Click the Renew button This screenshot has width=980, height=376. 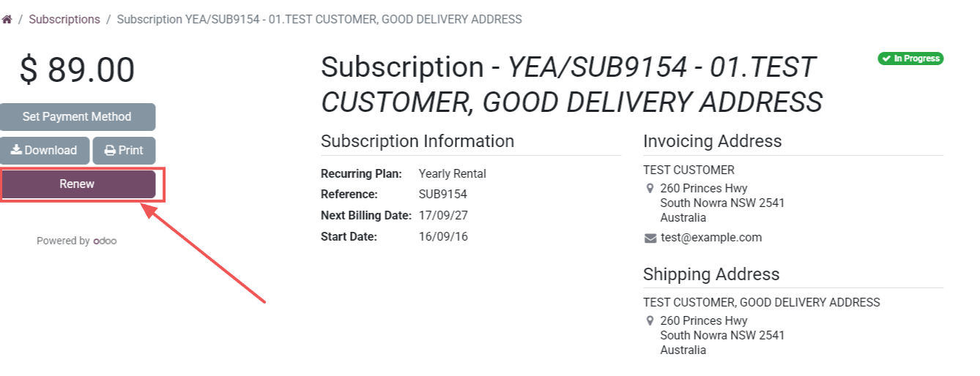78,184
